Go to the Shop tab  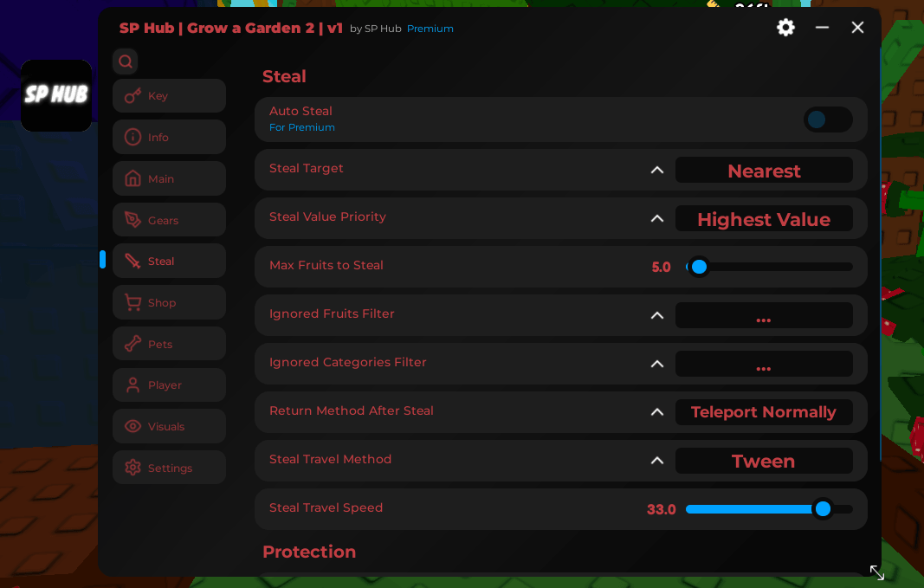169,302
